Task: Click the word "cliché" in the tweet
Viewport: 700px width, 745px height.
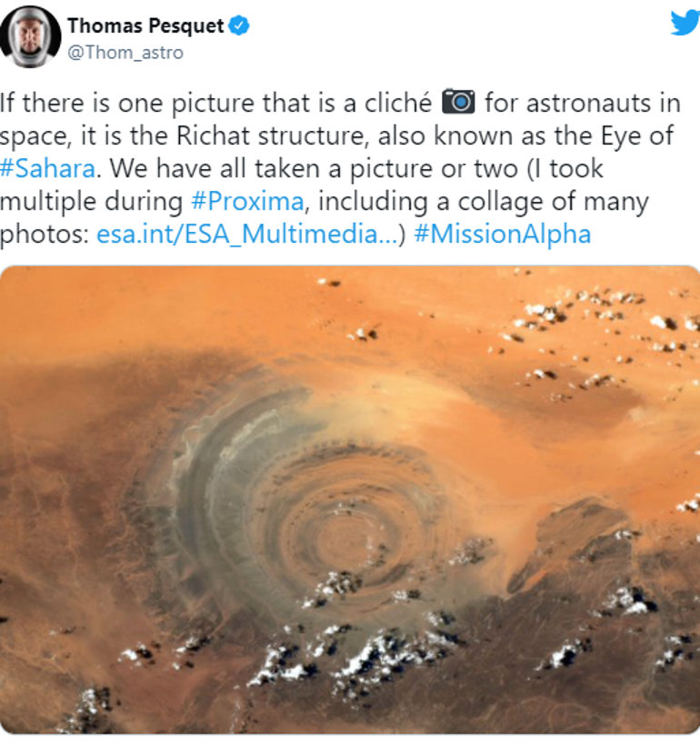Action: pos(398,103)
